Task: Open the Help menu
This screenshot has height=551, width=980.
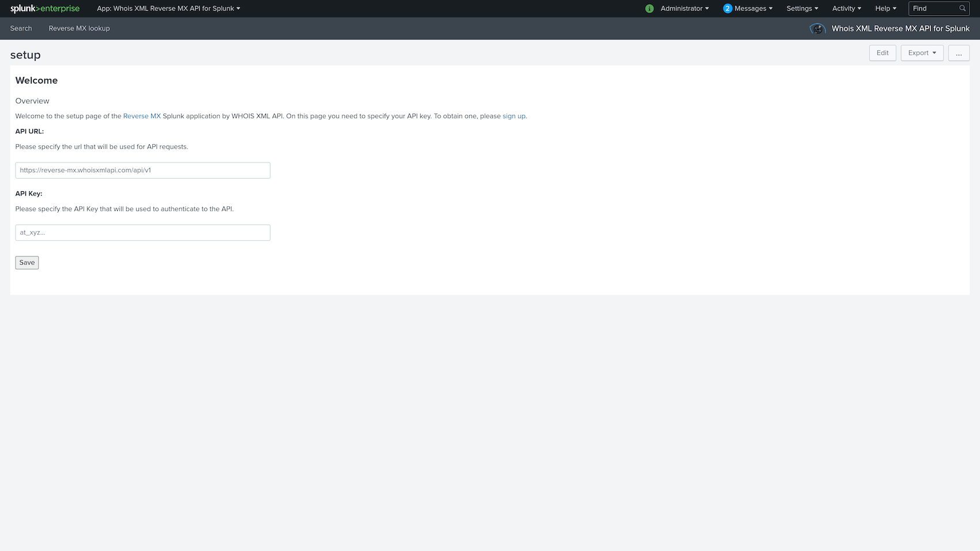Action: [x=885, y=9]
